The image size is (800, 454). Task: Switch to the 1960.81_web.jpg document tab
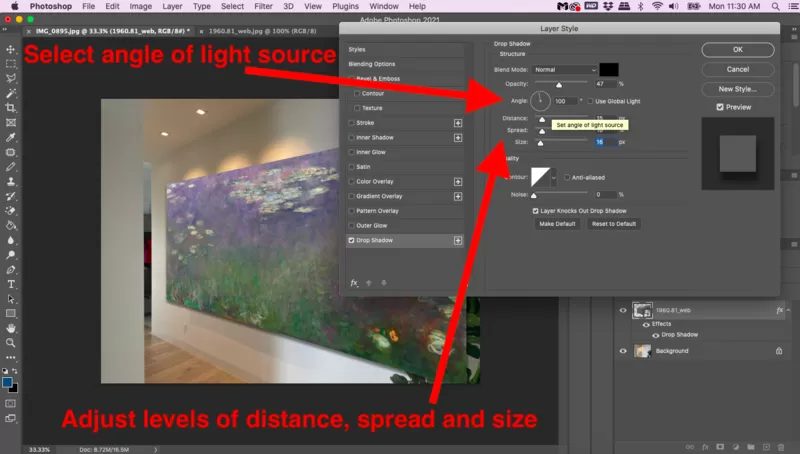(x=262, y=31)
